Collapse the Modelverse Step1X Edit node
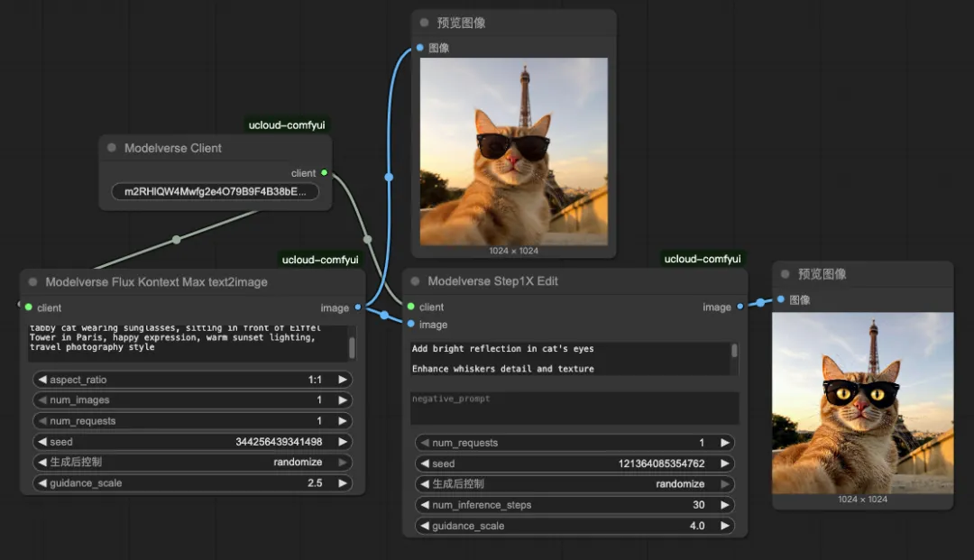Screen dimensions: 974x560 pos(415,281)
